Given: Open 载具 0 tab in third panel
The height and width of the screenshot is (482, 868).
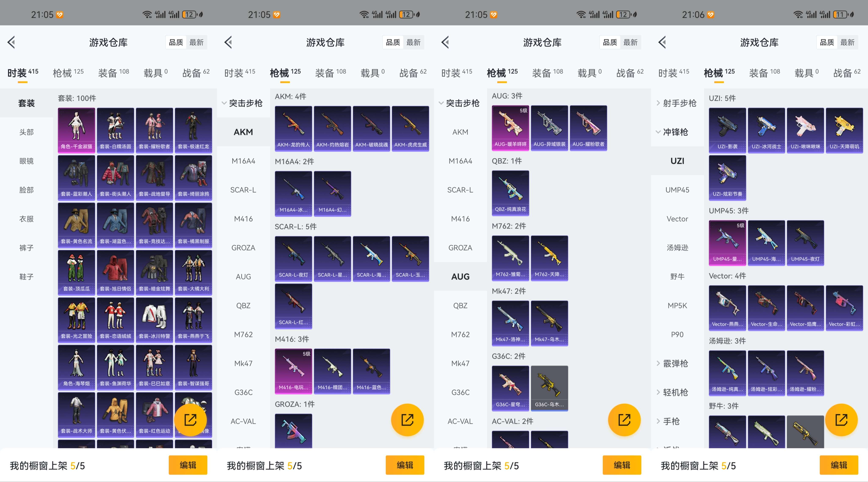Looking at the screenshot, I should tap(589, 73).
